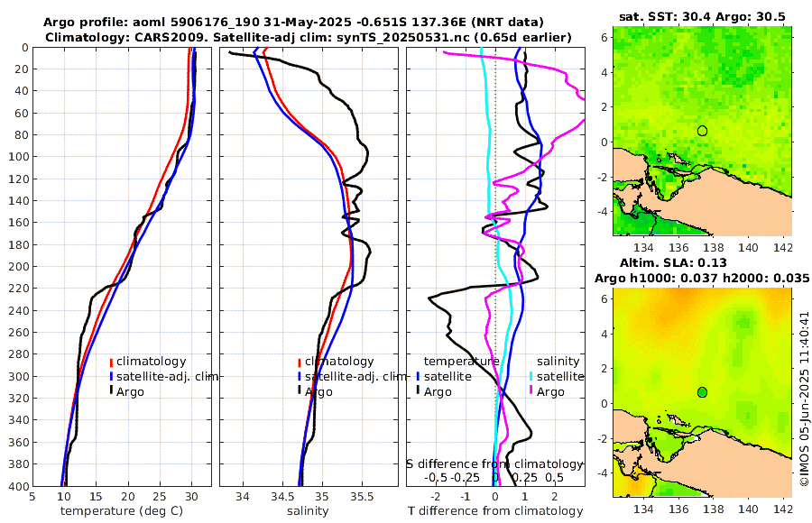Click black Argo swatch in salinity legend
This screenshot has width=812, height=523.
pyautogui.click(x=300, y=390)
